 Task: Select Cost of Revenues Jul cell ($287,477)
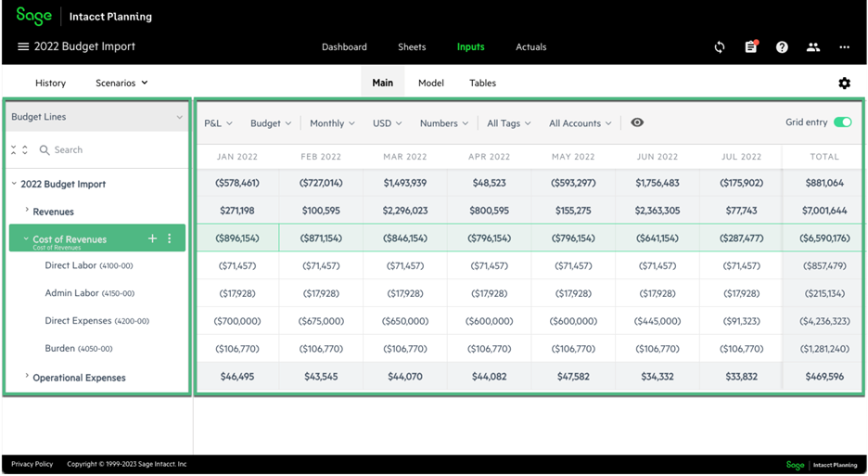point(741,238)
